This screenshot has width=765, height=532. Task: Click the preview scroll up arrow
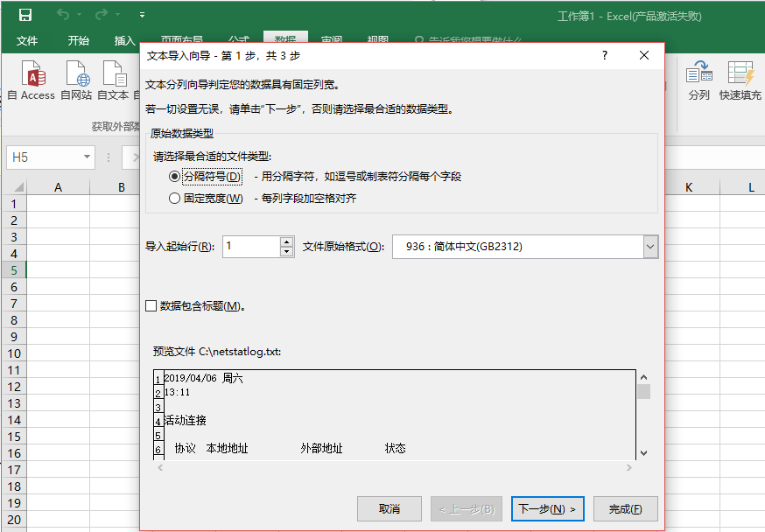[x=643, y=377]
